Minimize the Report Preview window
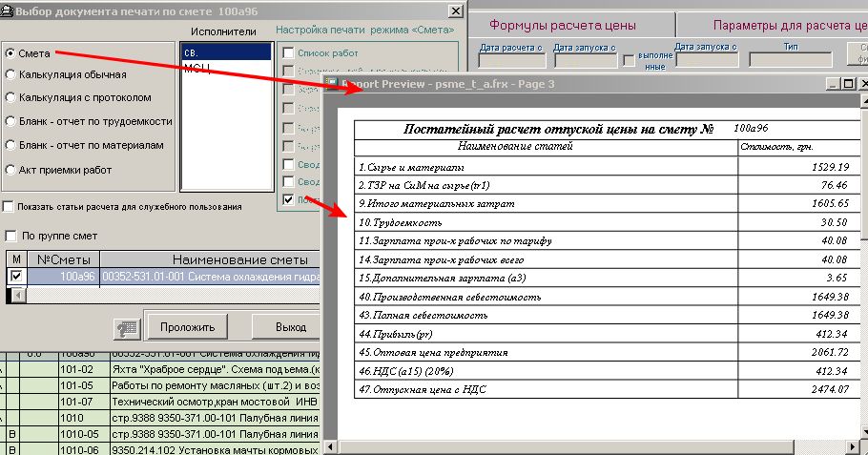Image resolution: width=868 pixels, height=455 pixels. tap(832, 85)
